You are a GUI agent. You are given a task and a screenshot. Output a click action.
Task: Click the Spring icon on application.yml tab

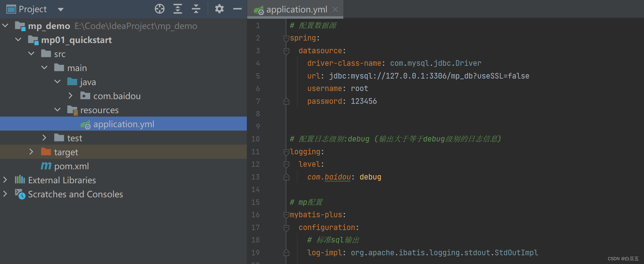point(259,11)
